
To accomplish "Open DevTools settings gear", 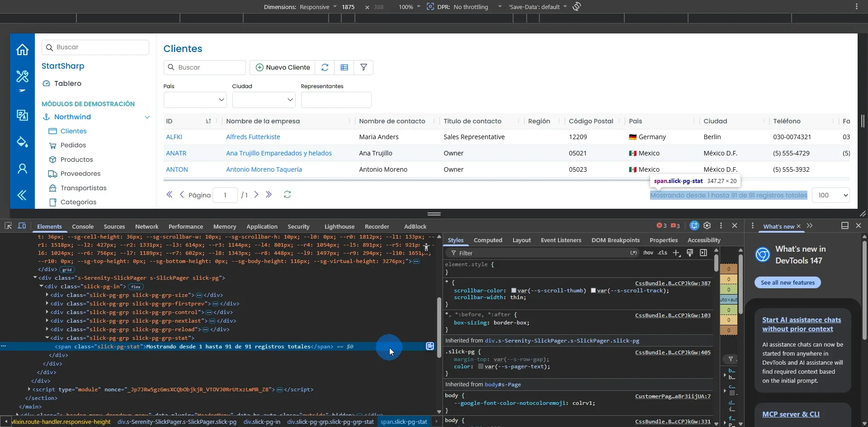I will click(x=708, y=225).
